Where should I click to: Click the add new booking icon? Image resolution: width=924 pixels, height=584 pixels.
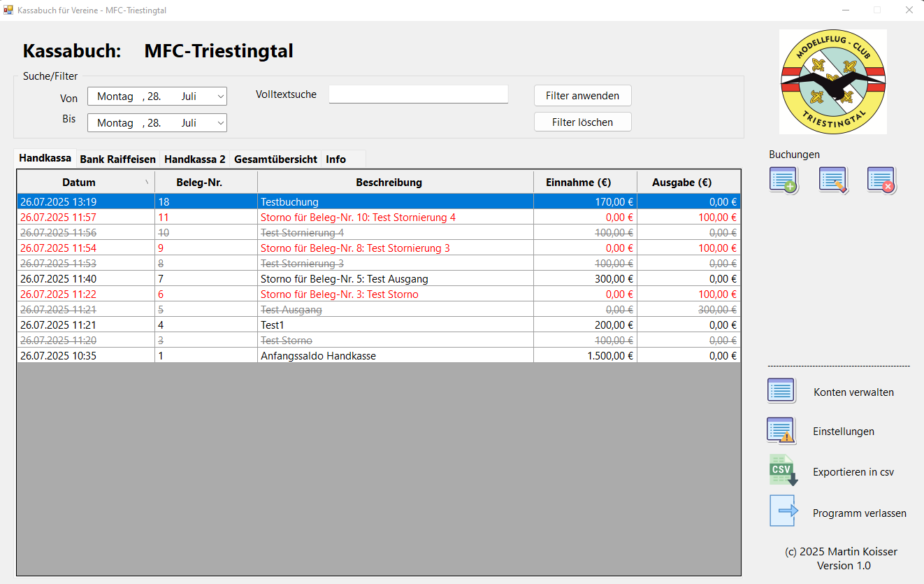(x=784, y=180)
